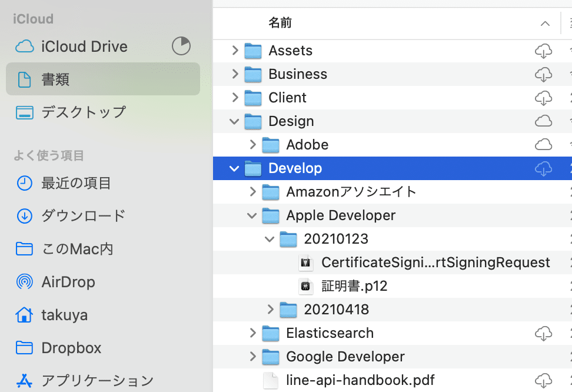Expand the Elasticsearch folder
572x392 pixels.
[x=253, y=333]
